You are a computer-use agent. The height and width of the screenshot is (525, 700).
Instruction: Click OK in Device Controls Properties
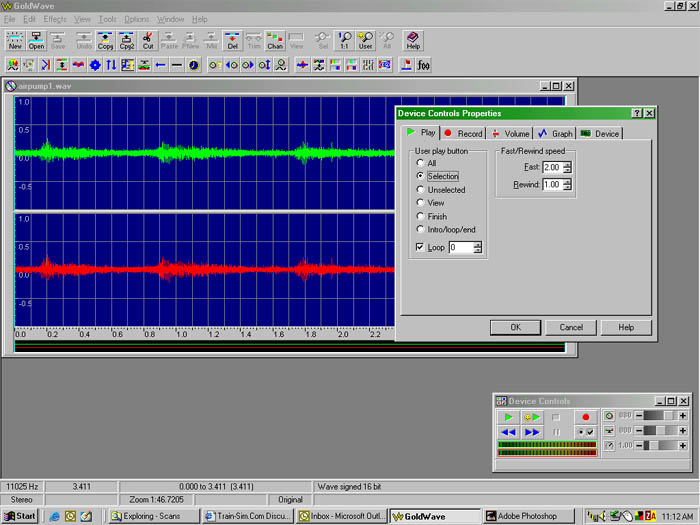[515, 327]
